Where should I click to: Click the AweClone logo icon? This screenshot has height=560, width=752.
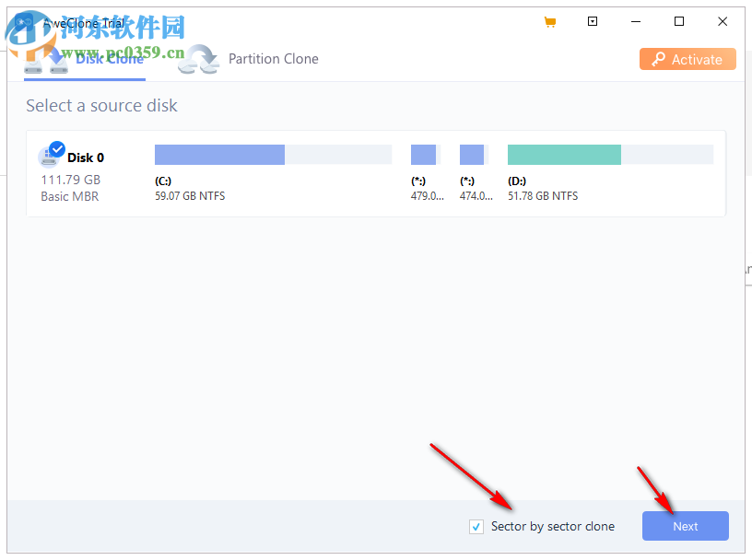coord(22,21)
